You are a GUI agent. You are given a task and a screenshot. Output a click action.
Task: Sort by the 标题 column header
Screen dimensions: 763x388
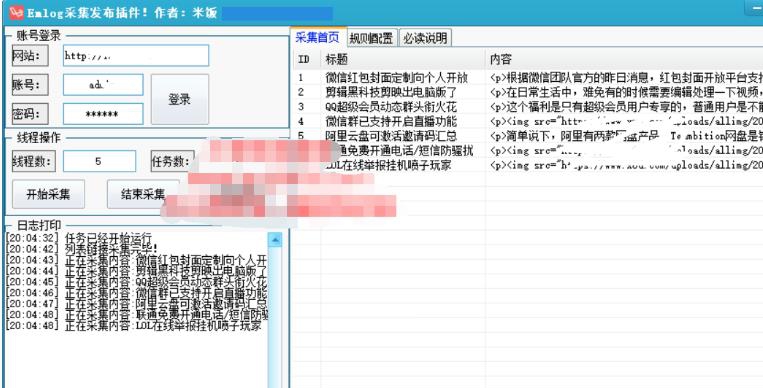pyautogui.click(x=403, y=59)
